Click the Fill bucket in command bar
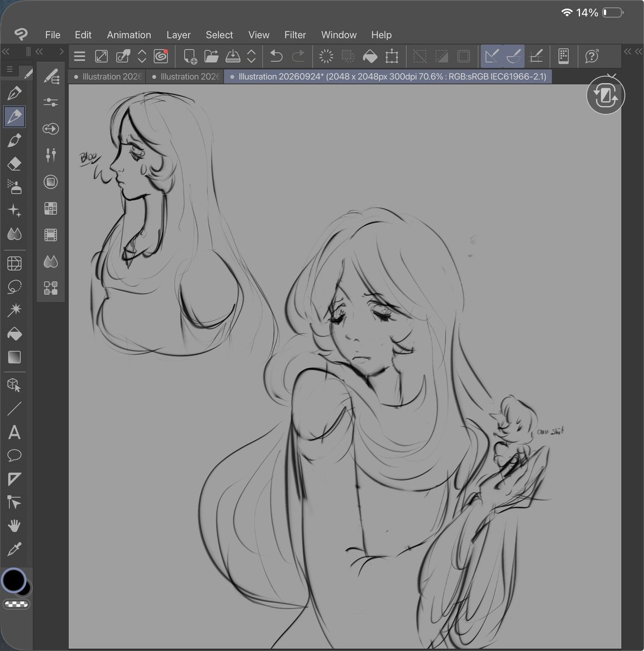The width and height of the screenshot is (644, 651). (x=370, y=56)
